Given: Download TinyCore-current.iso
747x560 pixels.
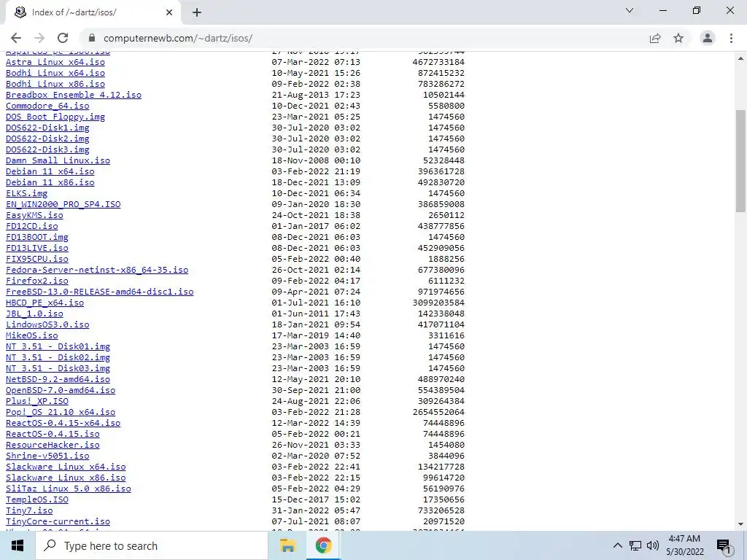Looking at the screenshot, I should click(x=58, y=522).
